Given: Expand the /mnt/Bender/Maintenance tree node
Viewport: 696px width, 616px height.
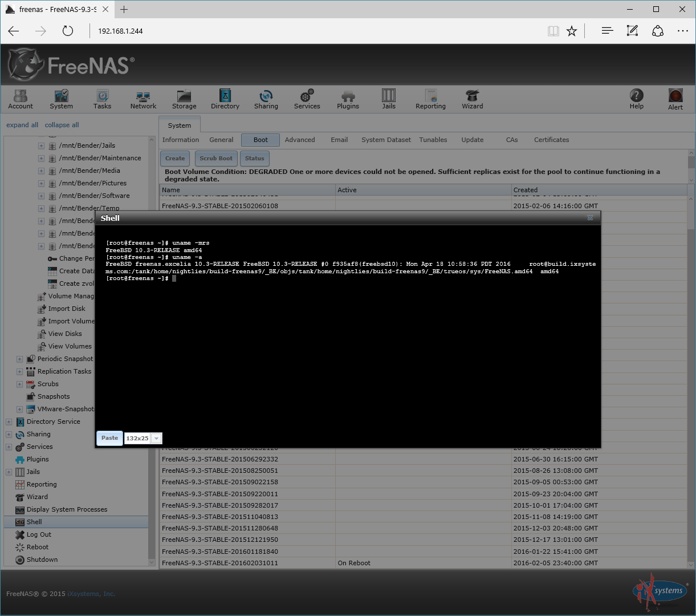Looking at the screenshot, I should pyautogui.click(x=41, y=158).
